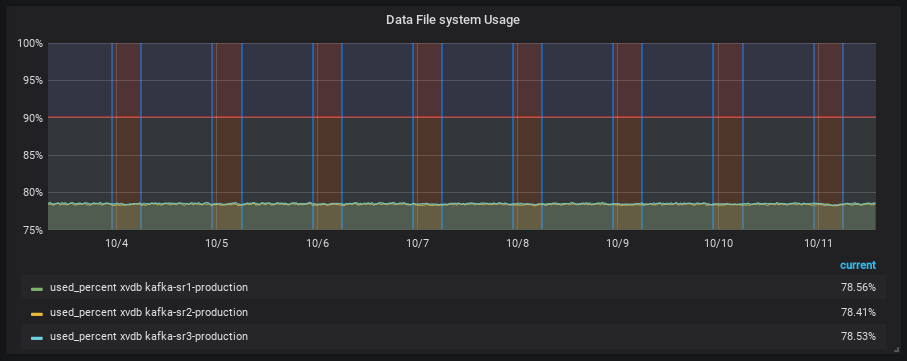Click the 90% y-axis label

pyautogui.click(x=32, y=118)
